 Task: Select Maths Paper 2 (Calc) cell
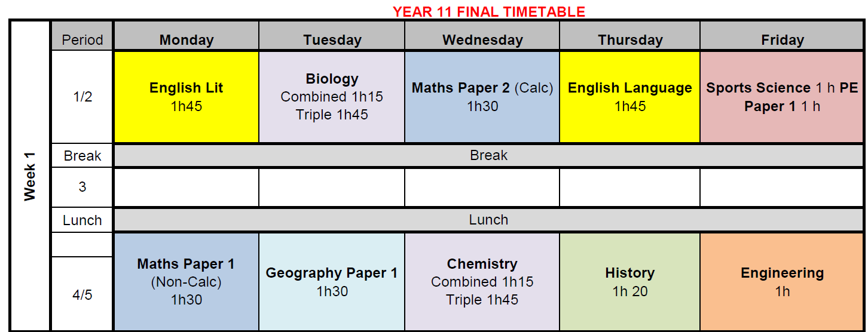tap(482, 97)
